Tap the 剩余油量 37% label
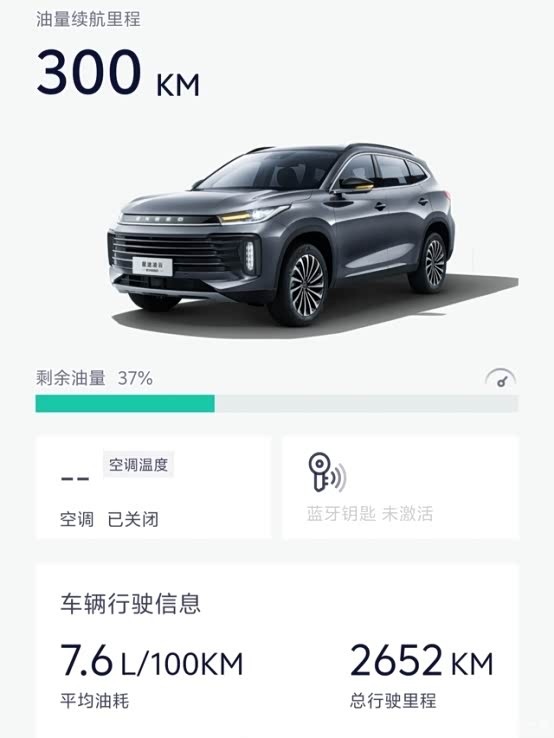Screen dimensions: 554x738 coord(94,378)
